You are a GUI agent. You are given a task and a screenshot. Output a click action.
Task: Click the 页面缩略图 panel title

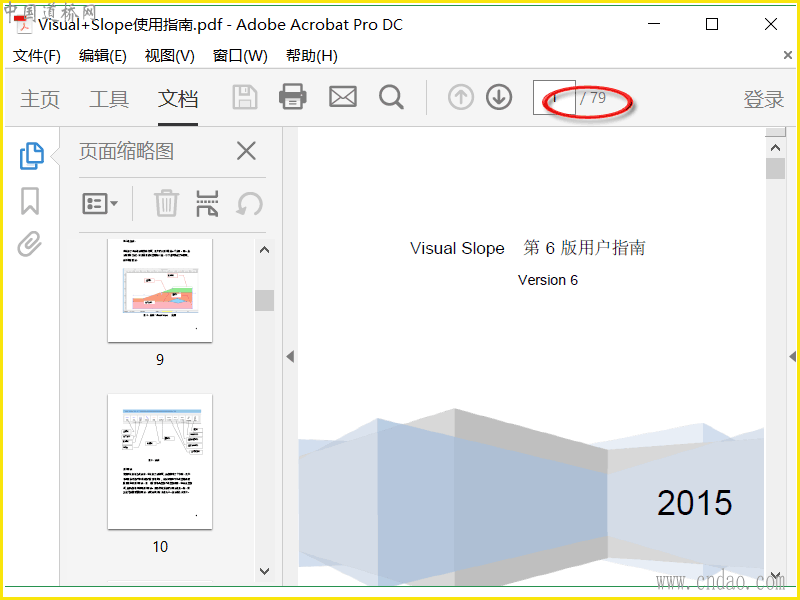click(x=127, y=152)
